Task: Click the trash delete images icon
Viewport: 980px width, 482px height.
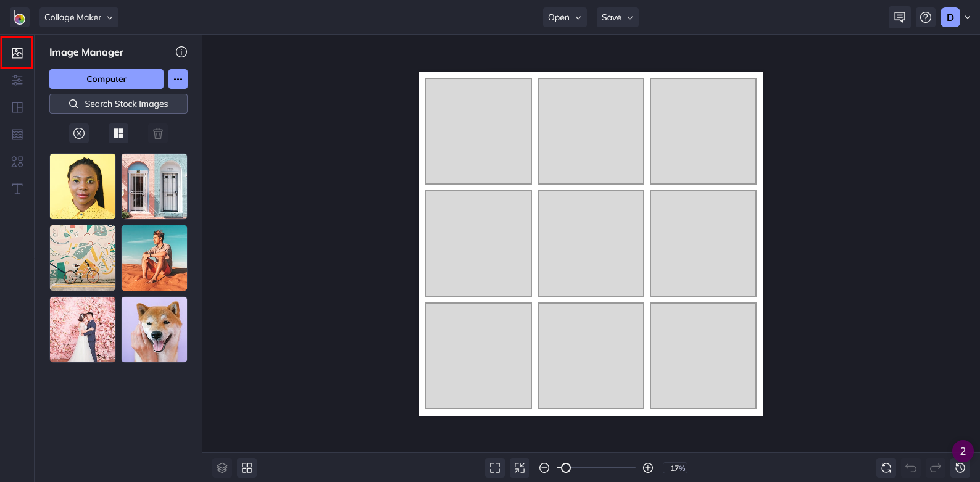Action: pyautogui.click(x=158, y=133)
